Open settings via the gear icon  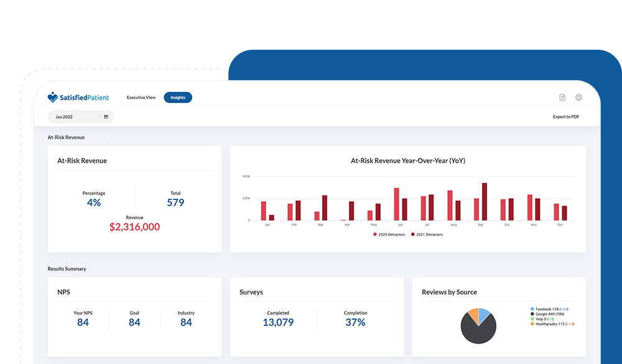(578, 98)
